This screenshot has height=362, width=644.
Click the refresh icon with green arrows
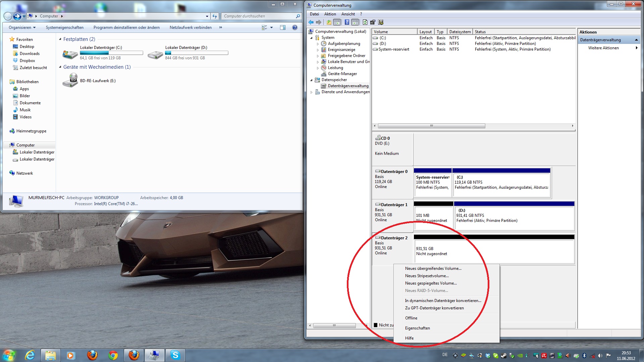pos(365,22)
